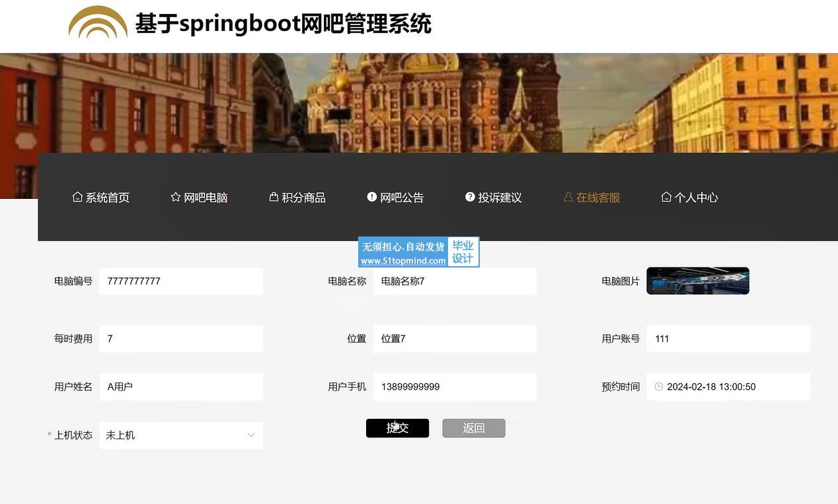Expand the 上机状态 dropdown arrow
Image resolution: width=838 pixels, height=504 pixels.
click(x=251, y=435)
